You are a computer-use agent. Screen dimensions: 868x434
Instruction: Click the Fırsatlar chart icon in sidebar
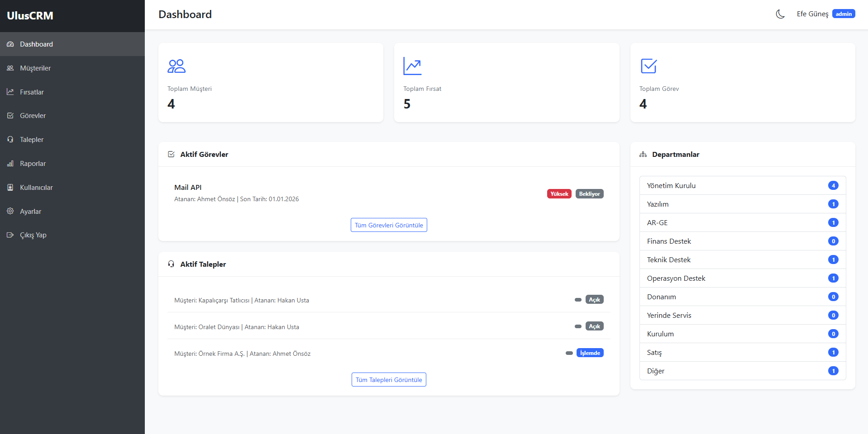coord(10,92)
